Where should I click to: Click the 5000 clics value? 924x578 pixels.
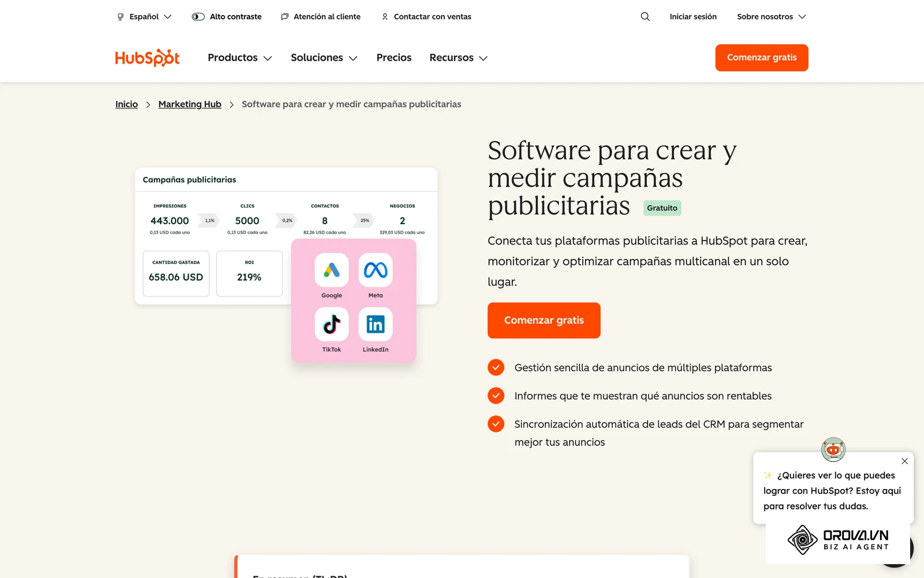point(247,221)
